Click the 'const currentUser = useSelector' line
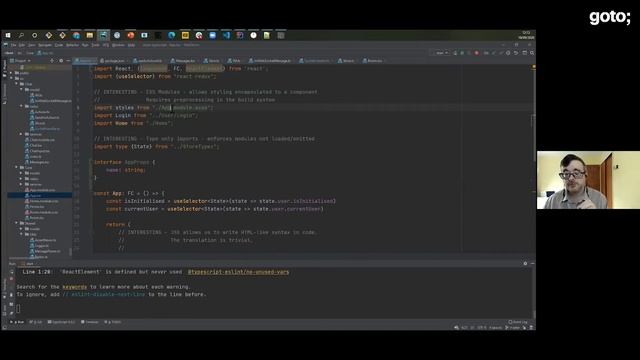 click(x=214, y=209)
